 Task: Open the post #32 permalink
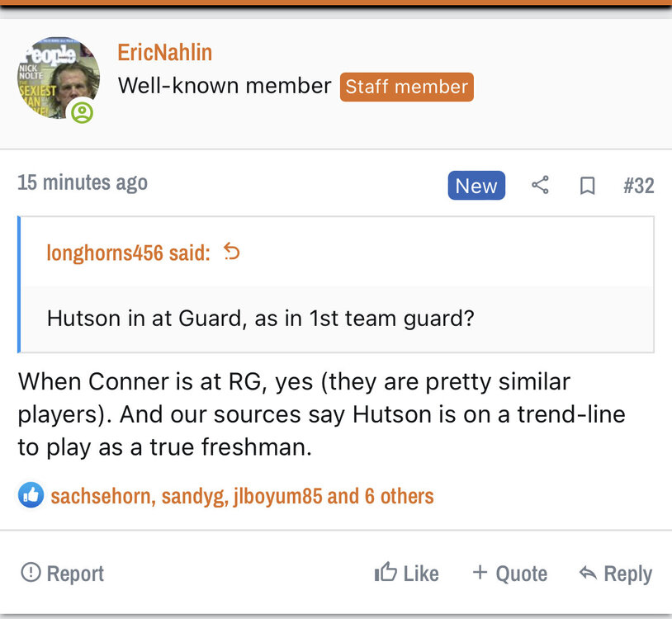click(638, 186)
